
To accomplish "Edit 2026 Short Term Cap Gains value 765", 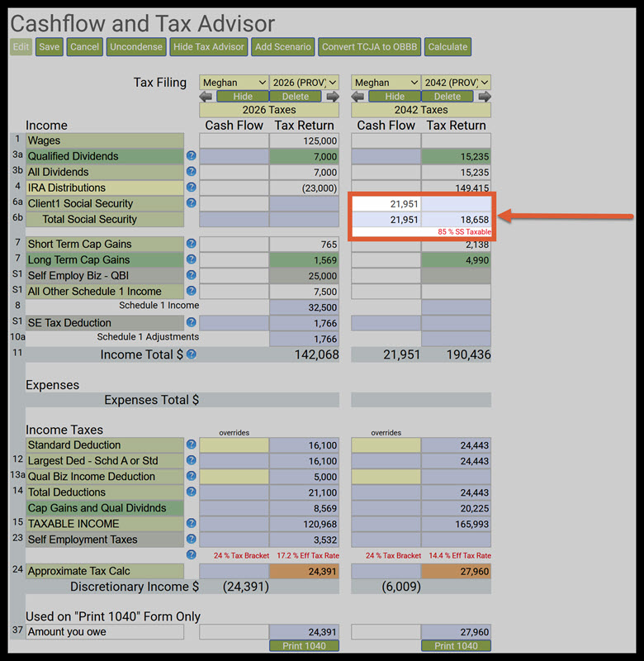I will point(304,244).
